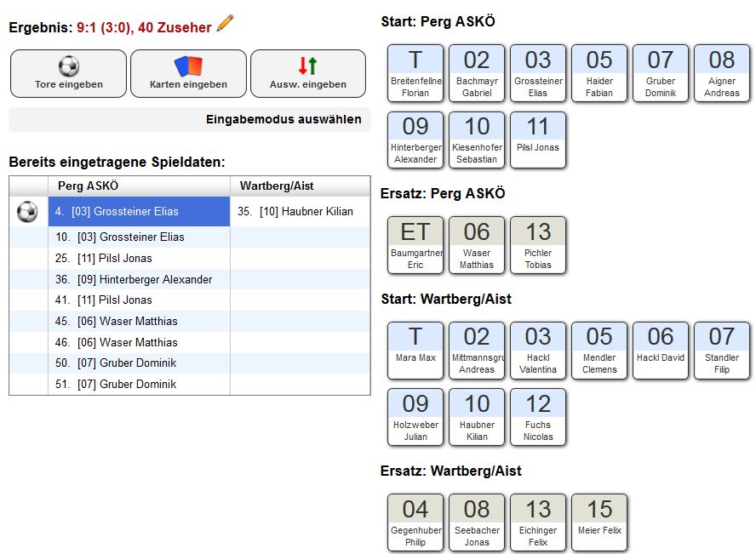The height and width of the screenshot is (554, 756).
Task: Select goal row 46. Waser Matthias
Action: click(x=139, y=342)
